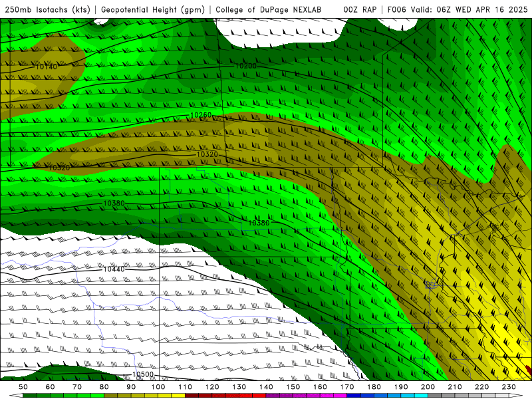Click the 'Geopotential Height (gpm)' title text
The height and width of the screenshot is (399, 532).
click(x=153, y=10)
